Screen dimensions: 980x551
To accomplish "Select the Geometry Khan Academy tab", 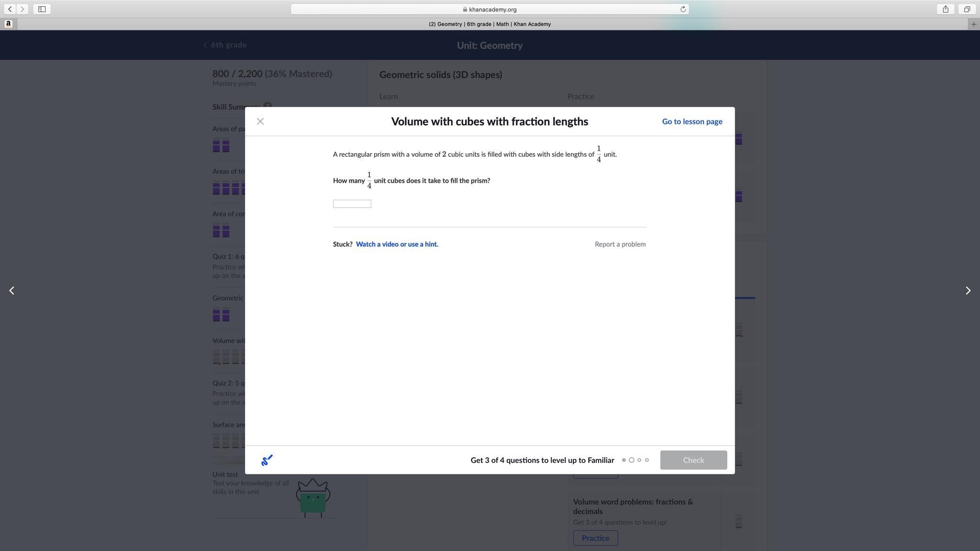I will click(490, 24).
